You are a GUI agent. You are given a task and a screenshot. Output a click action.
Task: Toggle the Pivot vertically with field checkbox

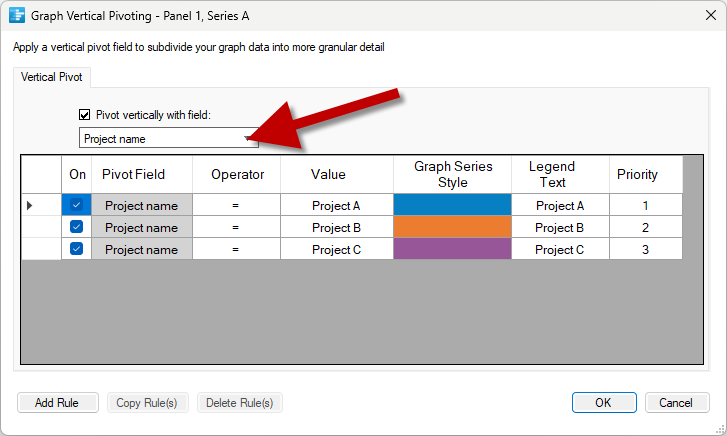[x=84, y=115]
